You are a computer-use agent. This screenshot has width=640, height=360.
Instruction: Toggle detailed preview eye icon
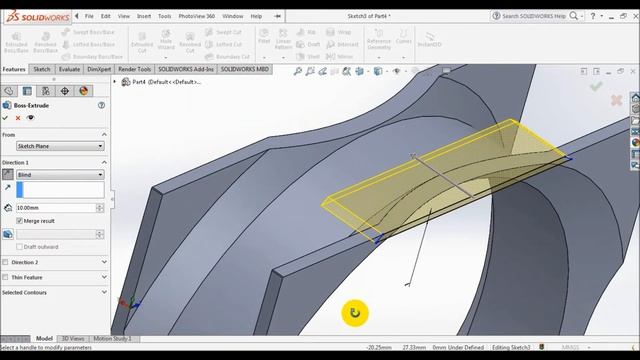tap(30, 118)
